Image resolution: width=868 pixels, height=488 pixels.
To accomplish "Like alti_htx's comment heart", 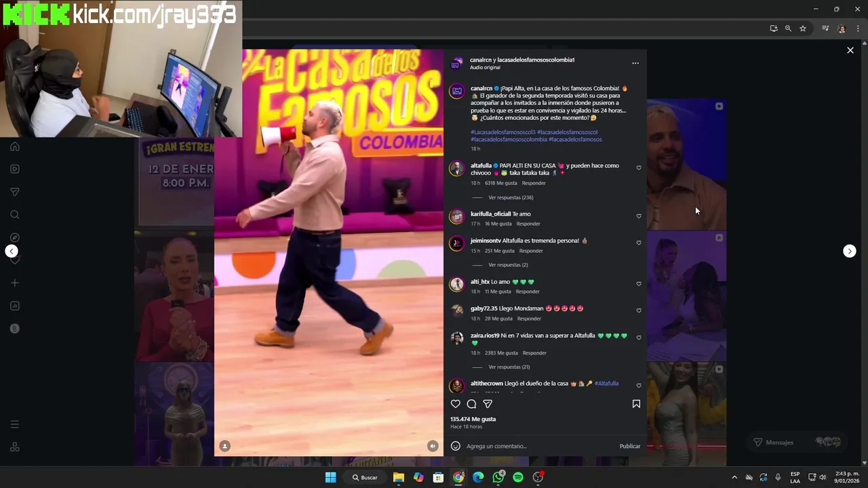I will click(x=639, y=284).
